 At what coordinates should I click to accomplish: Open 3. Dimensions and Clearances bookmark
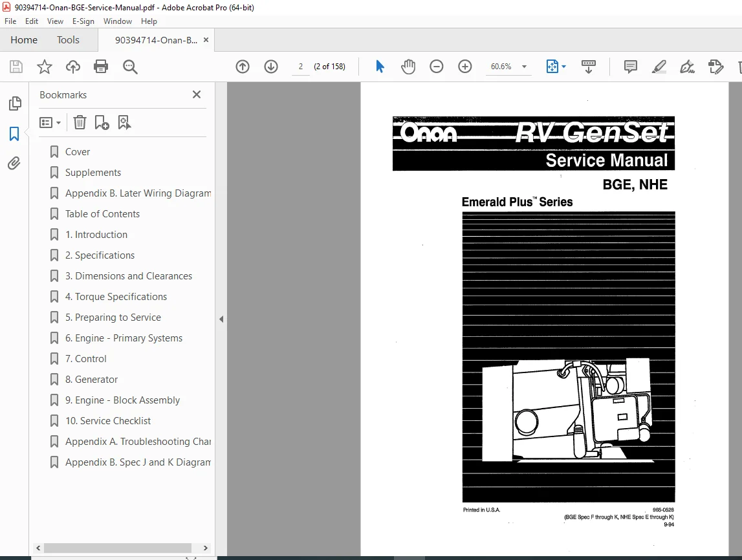(x=129, y=276)
